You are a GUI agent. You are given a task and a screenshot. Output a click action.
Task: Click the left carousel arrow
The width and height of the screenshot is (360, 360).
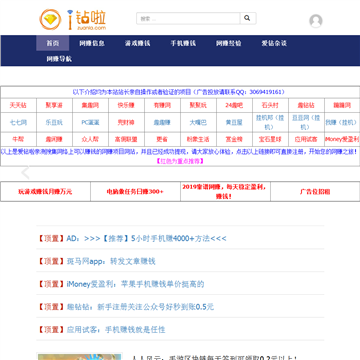point(25,173)
